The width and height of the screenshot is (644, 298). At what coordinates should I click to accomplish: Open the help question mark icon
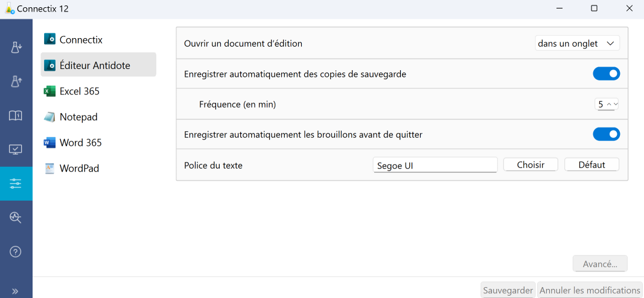point(16,251)
